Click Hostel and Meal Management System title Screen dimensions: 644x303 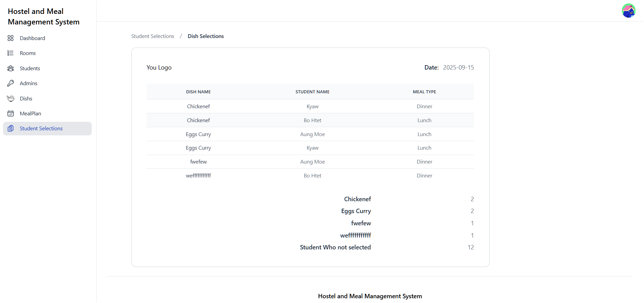pyautogui.click(x=43, y=17)
